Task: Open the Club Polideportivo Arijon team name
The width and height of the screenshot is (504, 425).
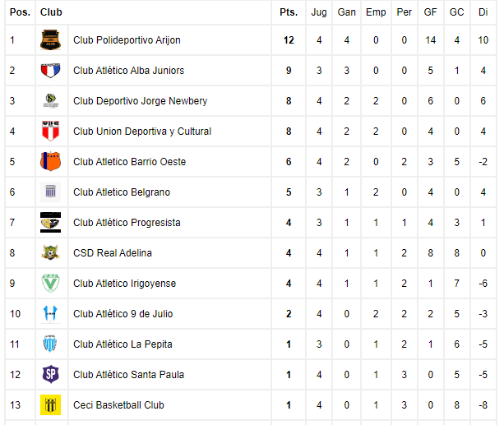Action: (127, 40)
